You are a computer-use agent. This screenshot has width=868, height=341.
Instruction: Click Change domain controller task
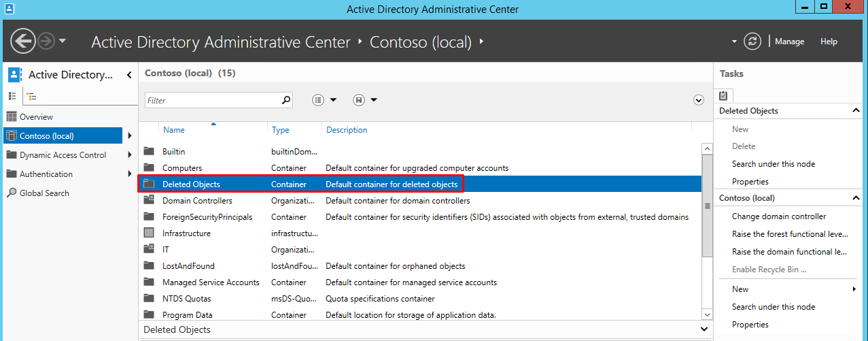[779, 216]
